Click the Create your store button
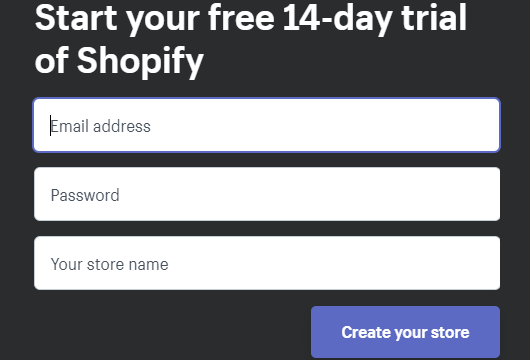 click(405, 332)
